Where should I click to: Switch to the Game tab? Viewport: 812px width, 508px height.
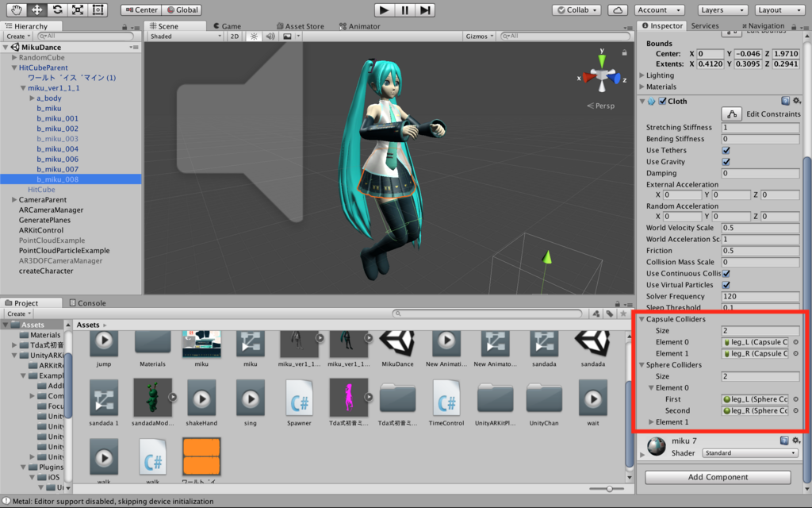(x=227, y=26)
